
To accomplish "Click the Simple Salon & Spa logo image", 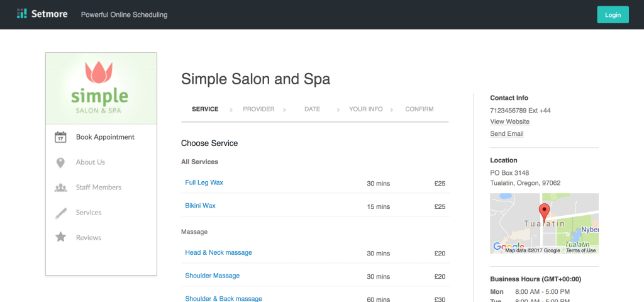I will coord(101,88).
